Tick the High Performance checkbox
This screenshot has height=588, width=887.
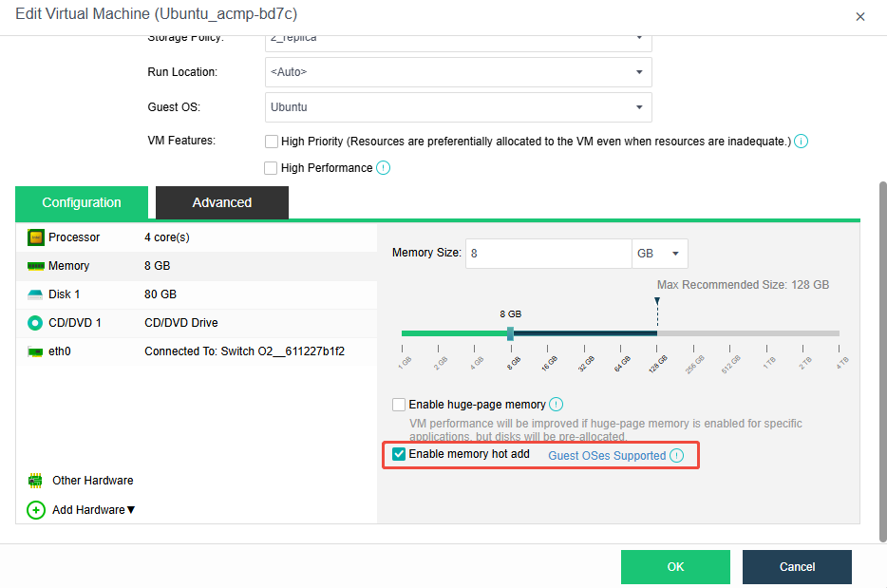point(272,168)
